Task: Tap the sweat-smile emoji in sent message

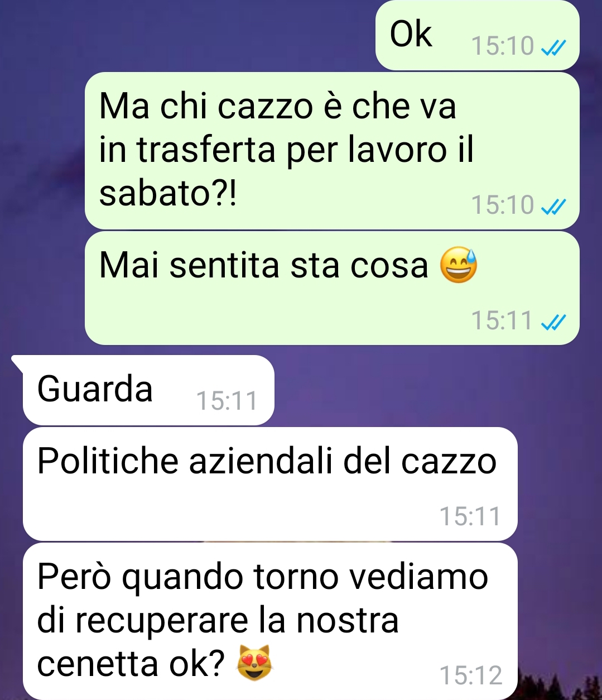Action: pos(459,265)
